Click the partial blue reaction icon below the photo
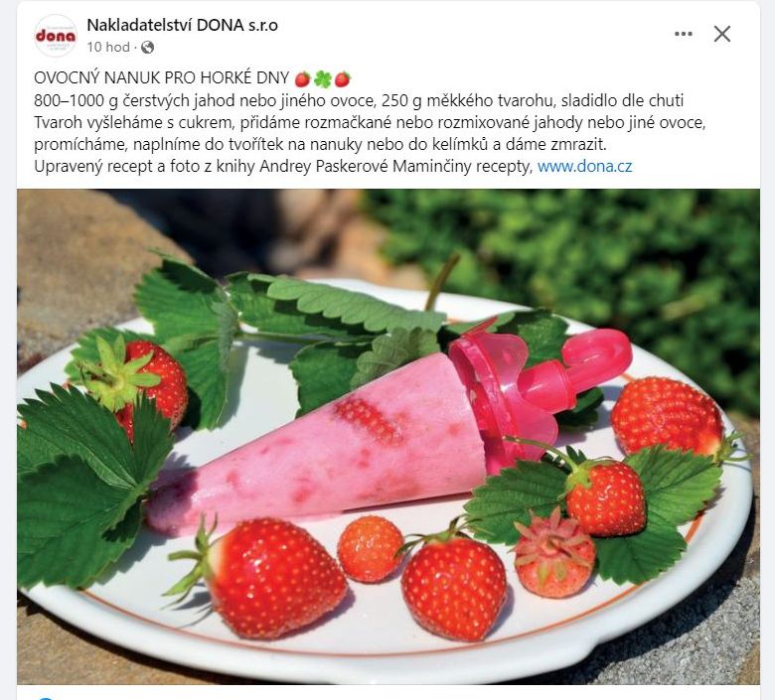 point(46,698)
